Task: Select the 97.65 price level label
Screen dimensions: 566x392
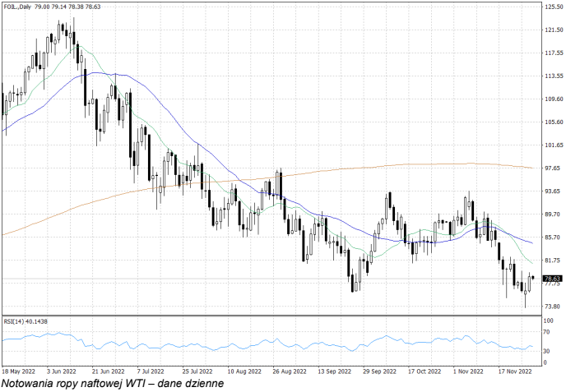Action: click(553, 168)
